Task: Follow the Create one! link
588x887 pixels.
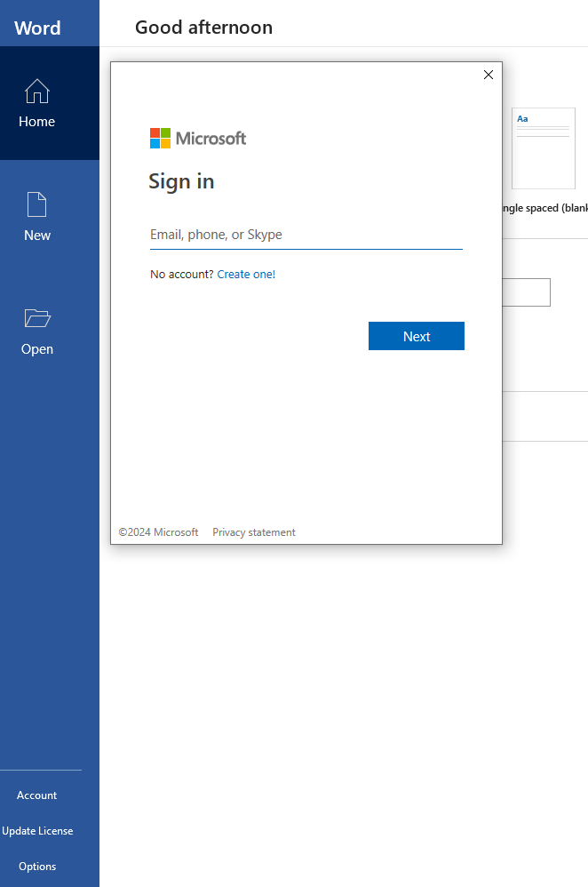Action: pyautogui.click(x=246, y=275)
